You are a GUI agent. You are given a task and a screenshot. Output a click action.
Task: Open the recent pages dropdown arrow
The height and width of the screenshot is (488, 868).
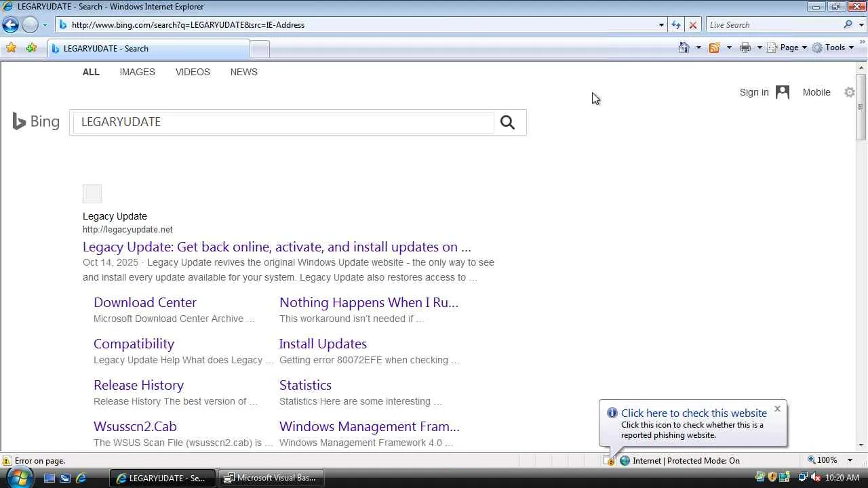(45, 25)
